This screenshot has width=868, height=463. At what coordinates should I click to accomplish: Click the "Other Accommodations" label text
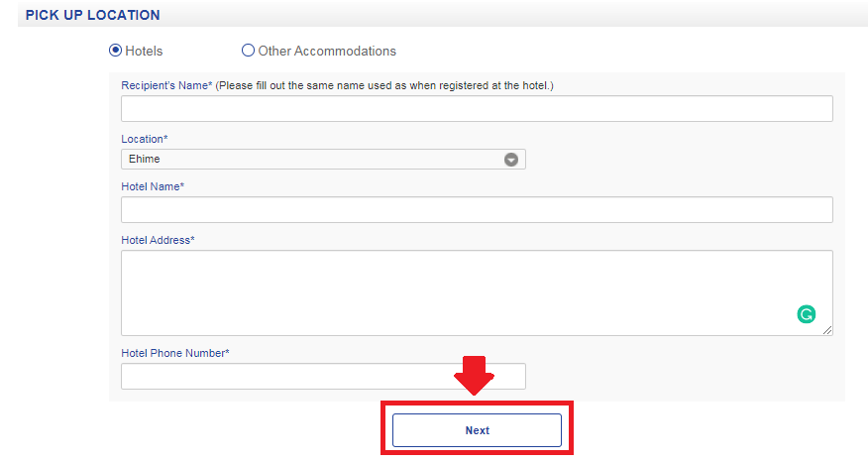pos(327,51)
